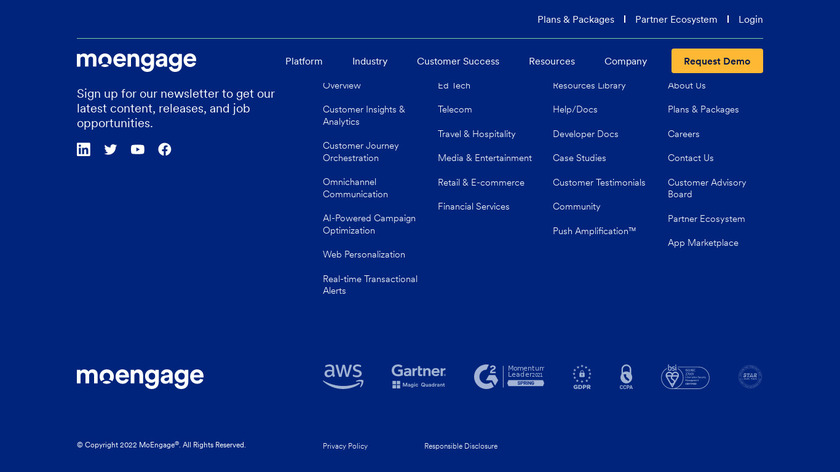Open Omnichannel Communication link
This screenshot has width=840, height=472.
tap(356, 189)
